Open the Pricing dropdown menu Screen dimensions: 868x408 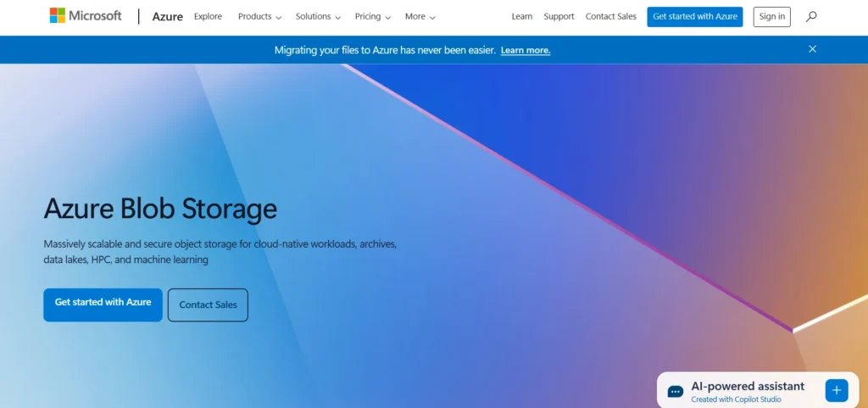(373, 17)
